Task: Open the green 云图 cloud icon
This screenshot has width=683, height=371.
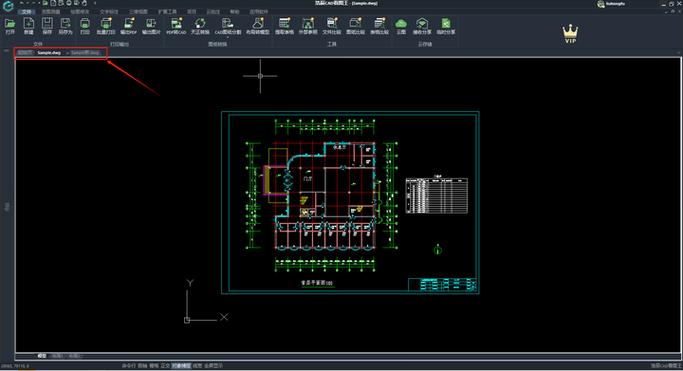Action: pyautogui.click(x=401, y=26)
